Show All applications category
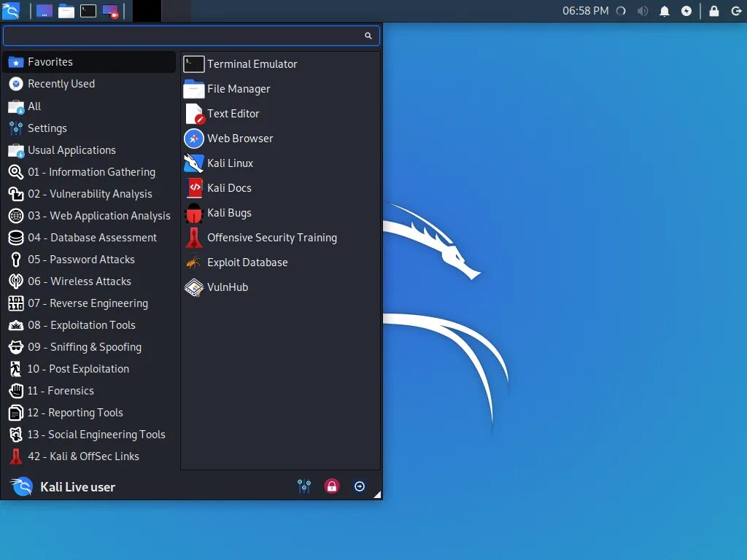Image resolution: width=747 pixels, height=560 pixels. (x=89, y=106)
